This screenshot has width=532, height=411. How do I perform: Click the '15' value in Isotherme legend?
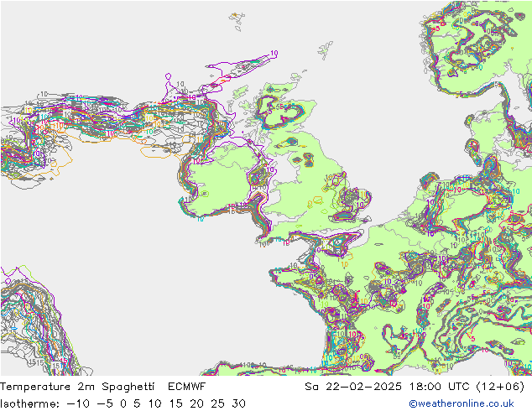(x=175, y=403)
